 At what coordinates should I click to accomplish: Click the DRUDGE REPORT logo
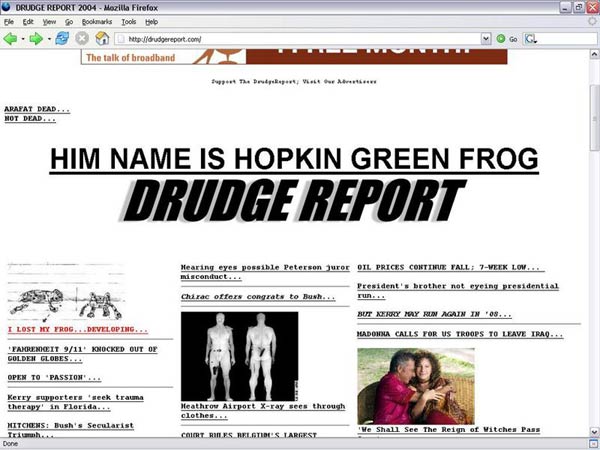[x=294, y=201]
